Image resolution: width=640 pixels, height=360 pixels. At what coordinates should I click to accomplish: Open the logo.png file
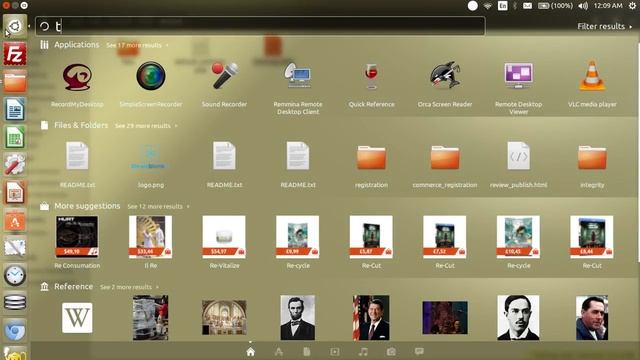click(151, 157)
